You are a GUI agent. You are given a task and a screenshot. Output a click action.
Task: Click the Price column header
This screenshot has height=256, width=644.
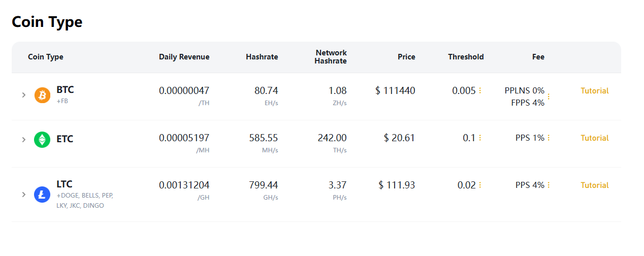coord(406,57)
